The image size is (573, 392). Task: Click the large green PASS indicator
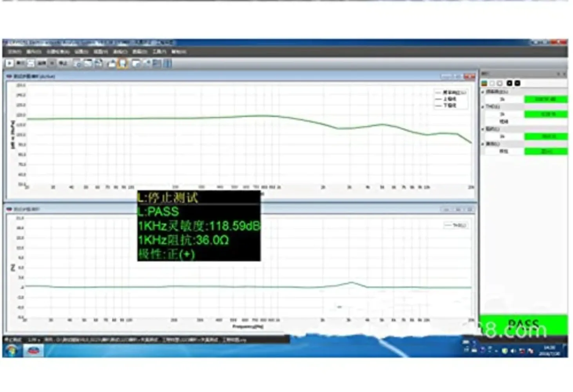[523, 325]
